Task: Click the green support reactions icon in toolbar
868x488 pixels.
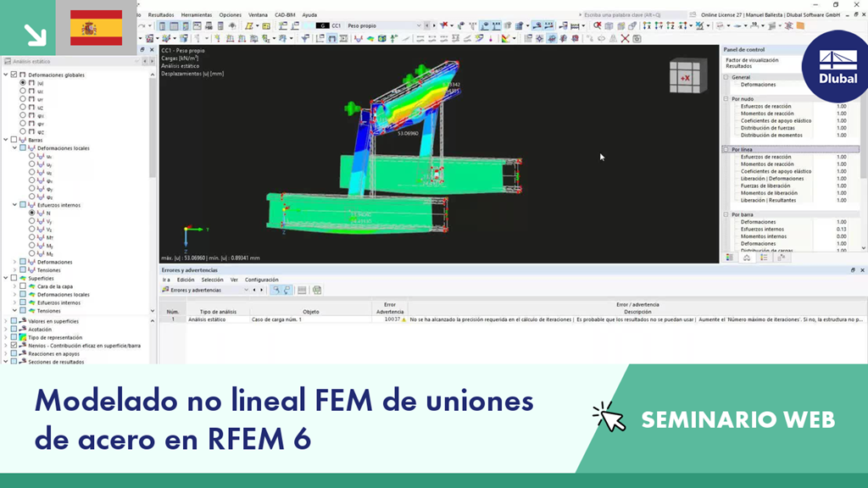Action: point(393,39)
